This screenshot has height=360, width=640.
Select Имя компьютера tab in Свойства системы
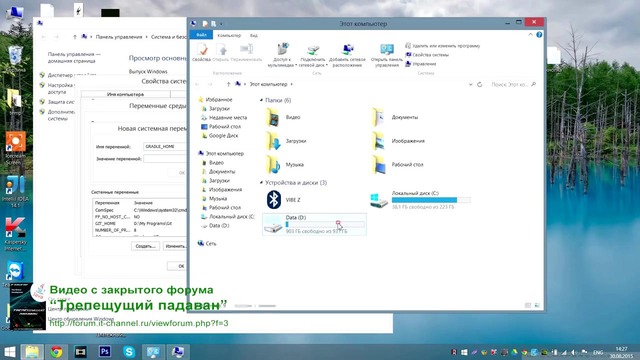click(x=125, y=94)
